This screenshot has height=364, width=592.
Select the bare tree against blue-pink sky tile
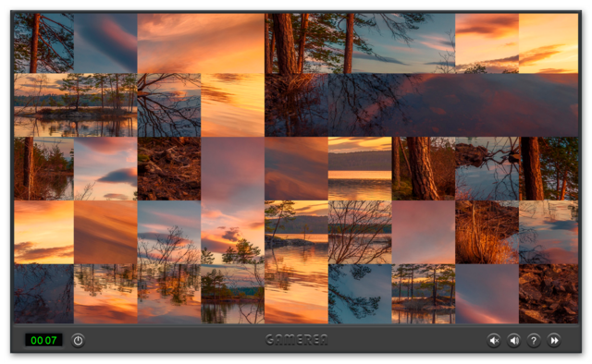[169, 233]
